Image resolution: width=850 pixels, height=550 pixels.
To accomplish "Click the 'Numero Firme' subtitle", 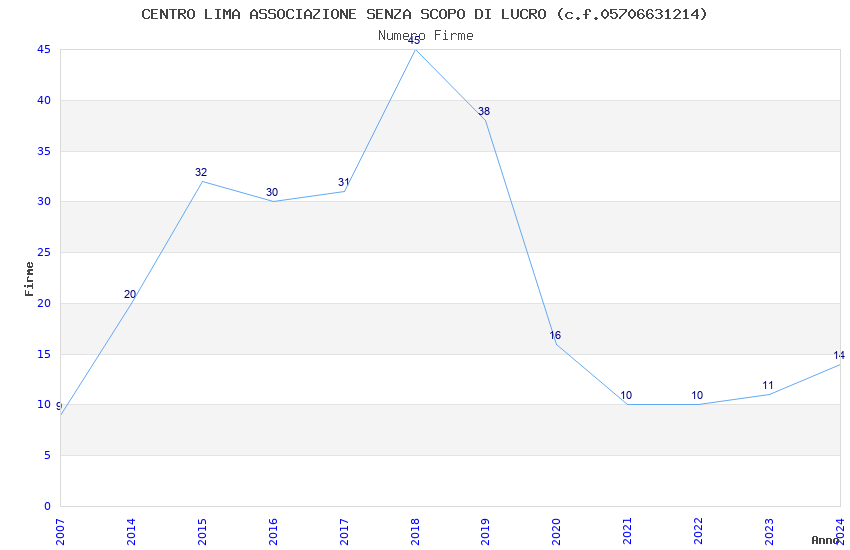I will [426, 35].
